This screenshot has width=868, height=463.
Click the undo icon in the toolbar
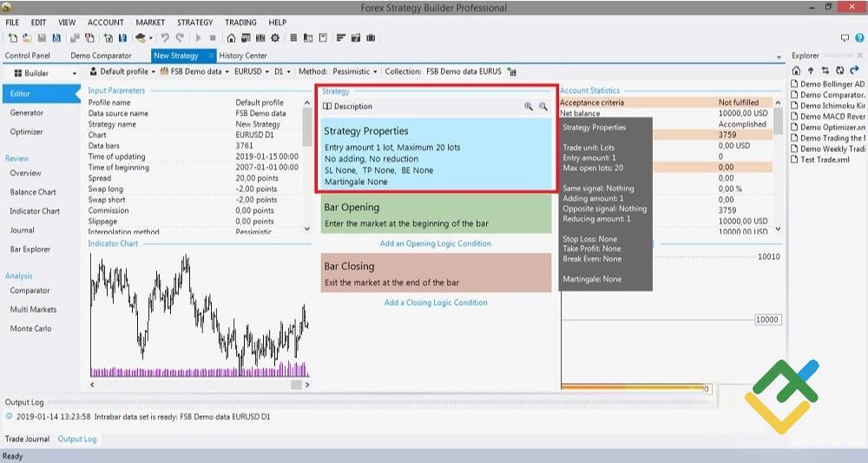click(165, 38)
